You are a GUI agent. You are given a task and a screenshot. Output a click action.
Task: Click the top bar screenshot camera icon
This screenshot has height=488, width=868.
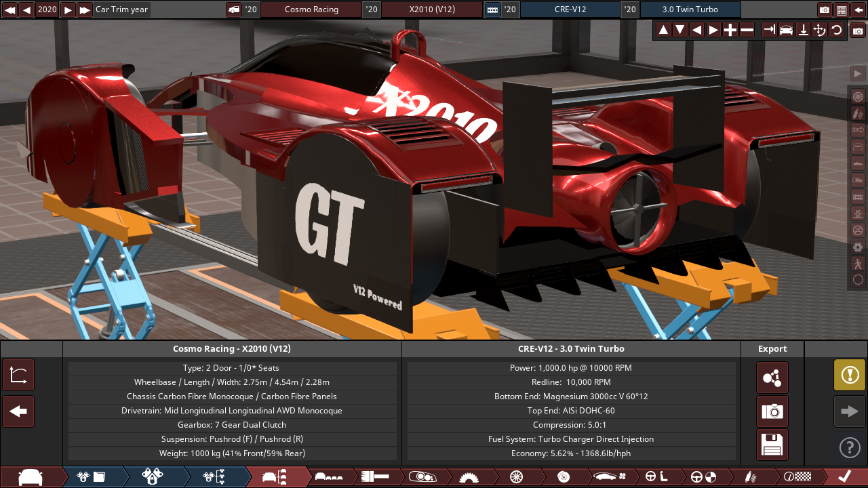point(825,9)
